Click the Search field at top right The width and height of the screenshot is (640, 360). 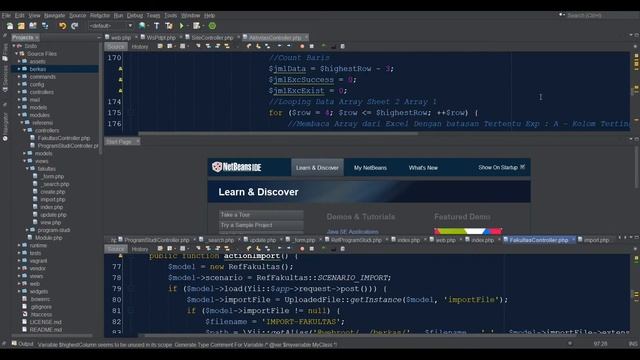602,16
